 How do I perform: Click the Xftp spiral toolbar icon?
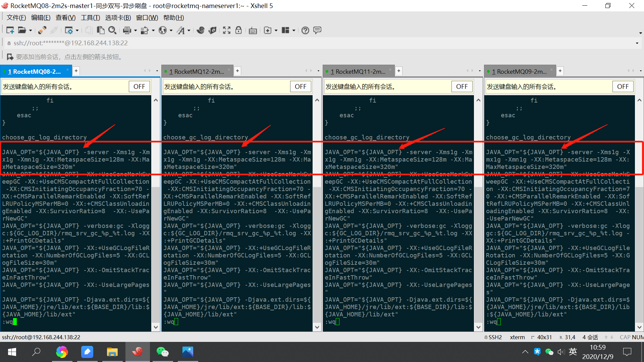tap(201, 30)
